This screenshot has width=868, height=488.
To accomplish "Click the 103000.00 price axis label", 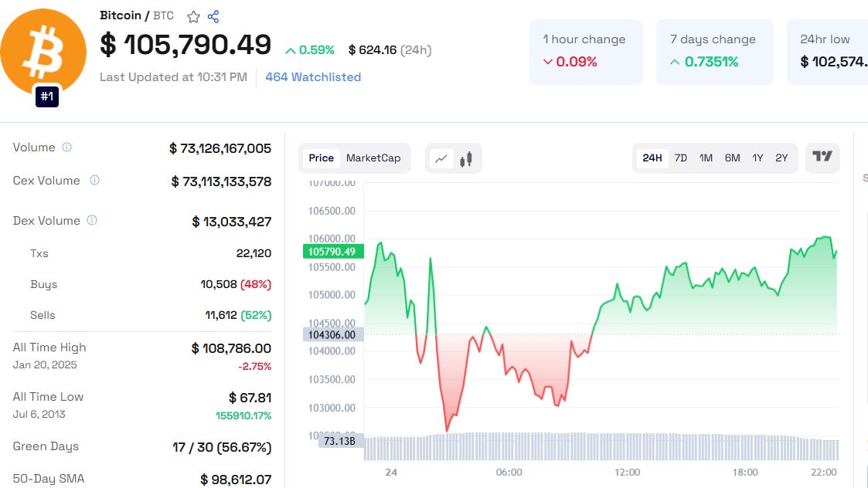I will 332,408.
